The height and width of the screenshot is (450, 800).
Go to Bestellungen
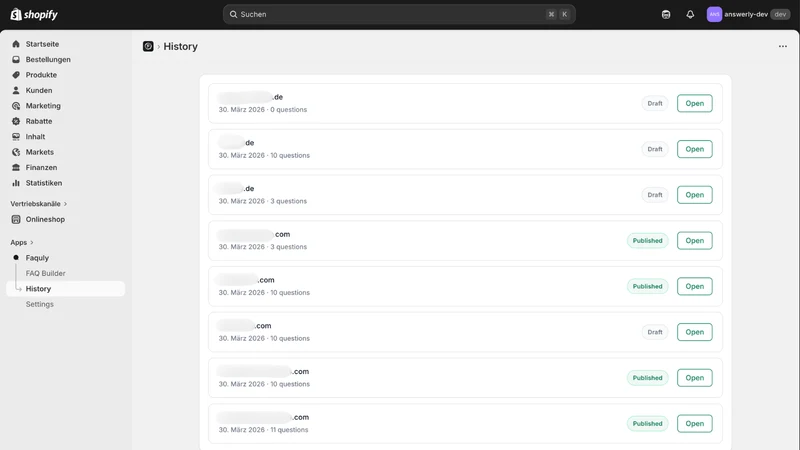(x=48, y=59)
